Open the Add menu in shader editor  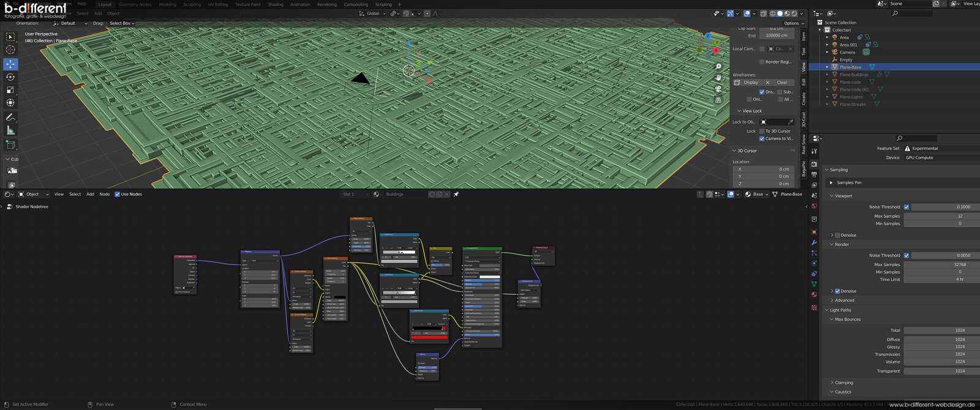(90, 194)
